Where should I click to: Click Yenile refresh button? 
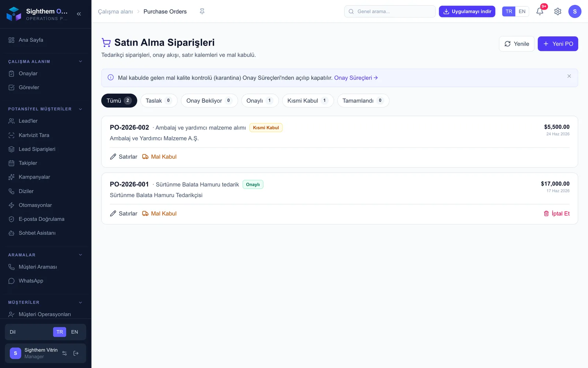(x=517, y=44)
